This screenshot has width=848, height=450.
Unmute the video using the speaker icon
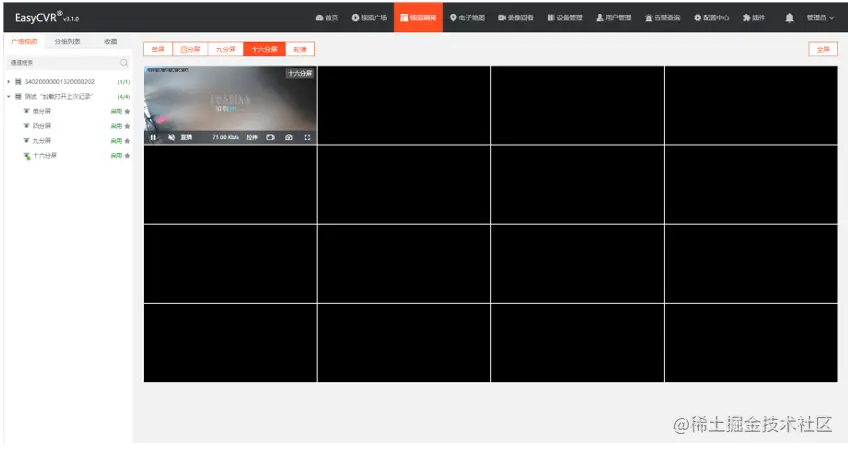171,137
